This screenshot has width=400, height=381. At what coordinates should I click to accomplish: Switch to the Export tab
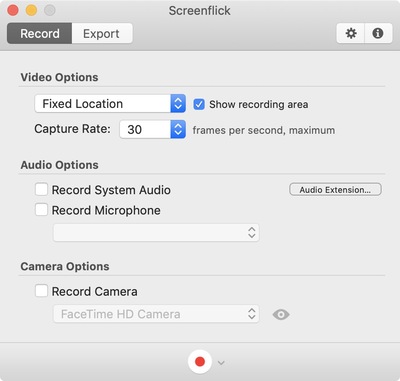101,33
